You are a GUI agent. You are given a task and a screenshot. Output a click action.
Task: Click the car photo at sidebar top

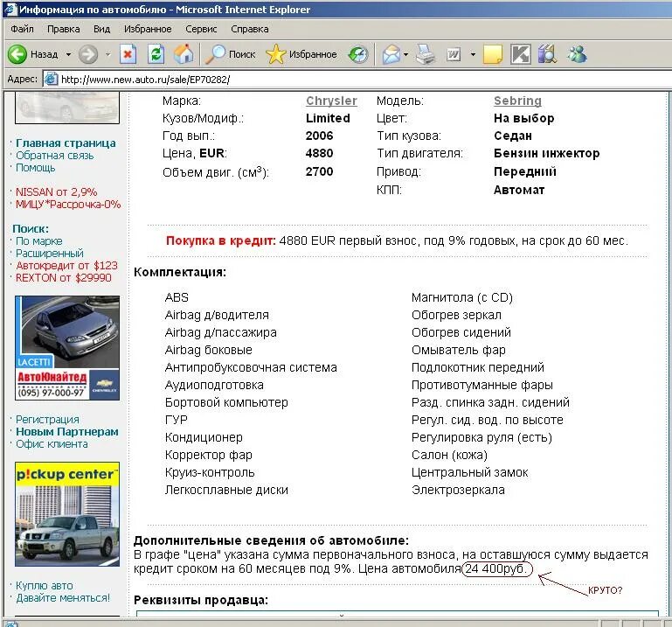point(67,108)
